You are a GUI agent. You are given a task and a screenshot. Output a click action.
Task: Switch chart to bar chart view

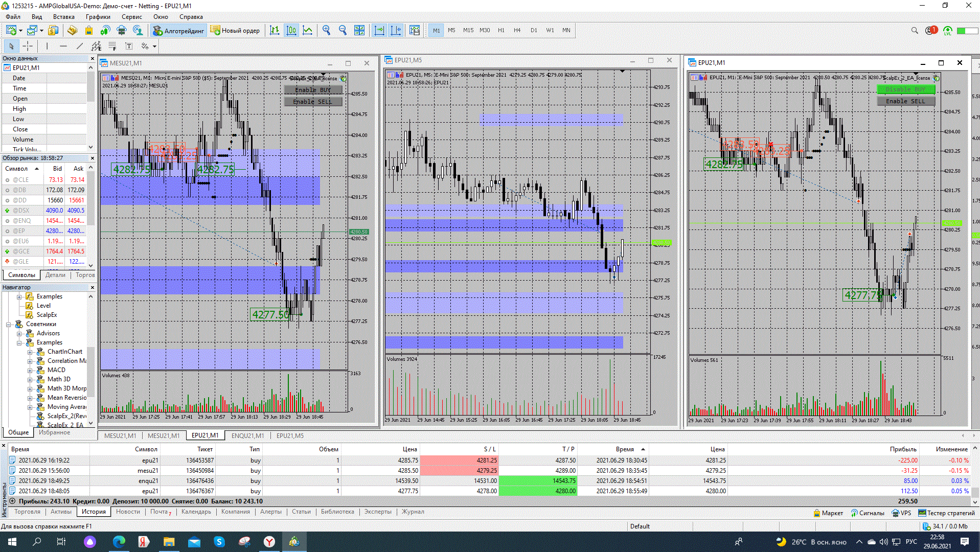coord(275,31)
